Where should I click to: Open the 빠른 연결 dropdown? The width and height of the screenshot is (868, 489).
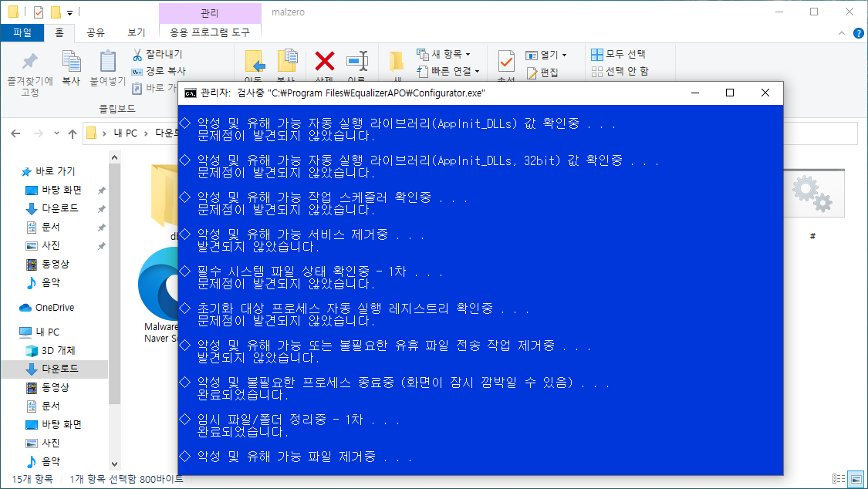point(448,72)
